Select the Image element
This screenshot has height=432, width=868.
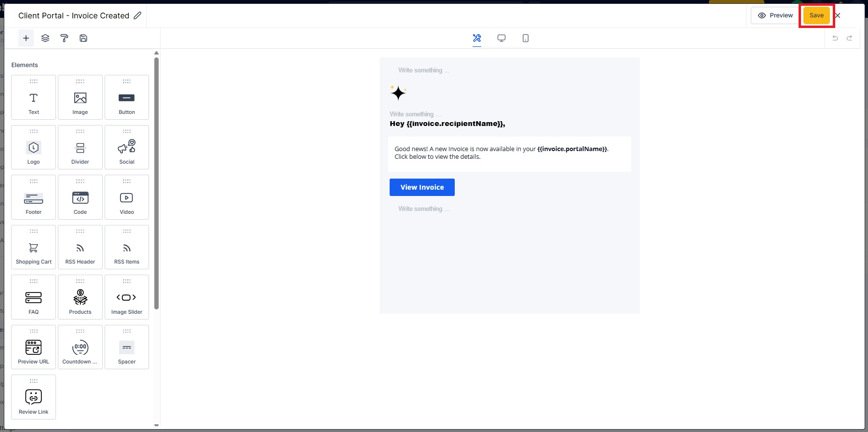click(80, 97)
